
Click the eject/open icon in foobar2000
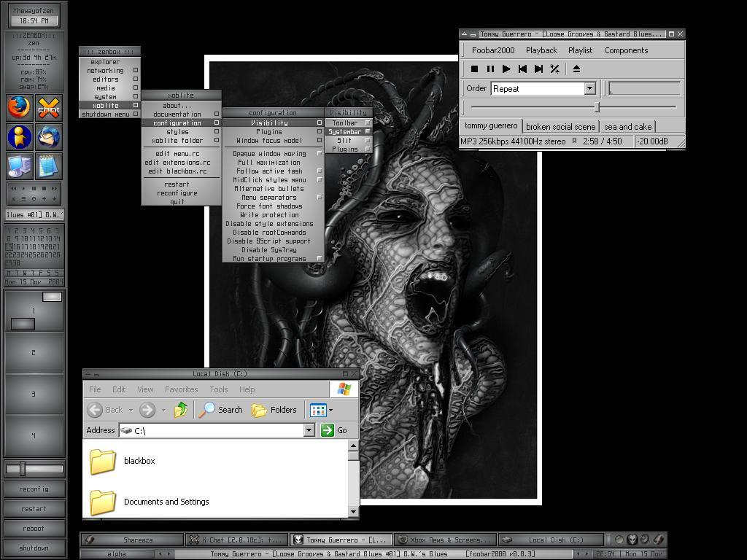(x=576, y=69)
